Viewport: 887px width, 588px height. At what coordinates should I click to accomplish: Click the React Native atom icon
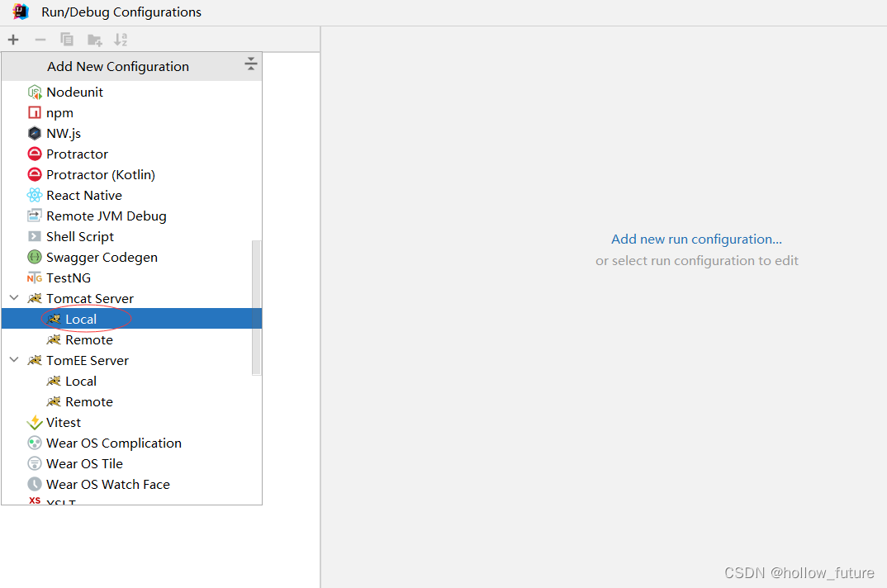35,195
